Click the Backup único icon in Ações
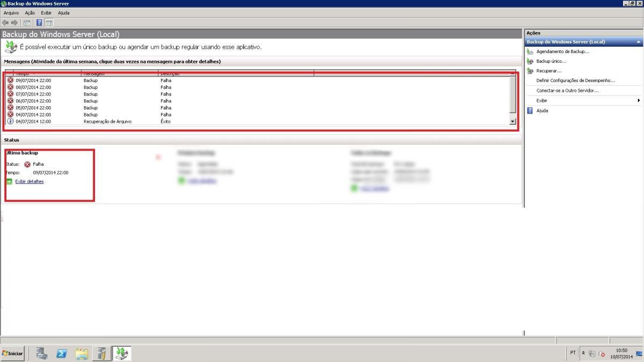 [x=530, y=61]
